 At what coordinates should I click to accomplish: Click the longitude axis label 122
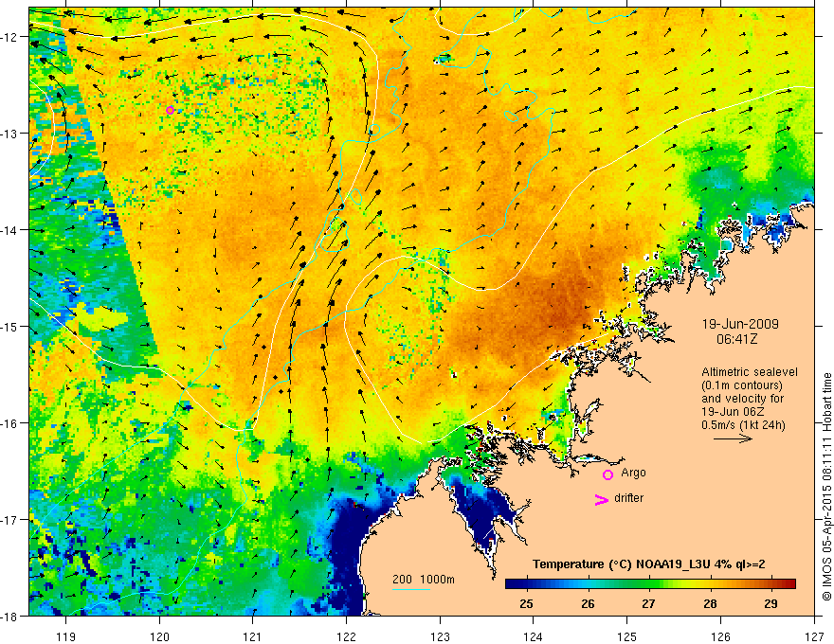coord(346,636)
